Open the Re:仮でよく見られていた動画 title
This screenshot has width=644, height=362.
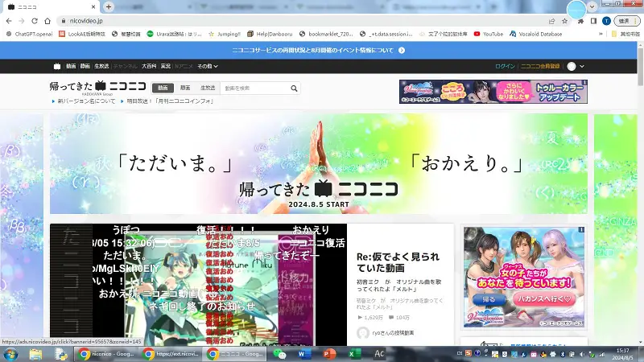coord(398,262)
